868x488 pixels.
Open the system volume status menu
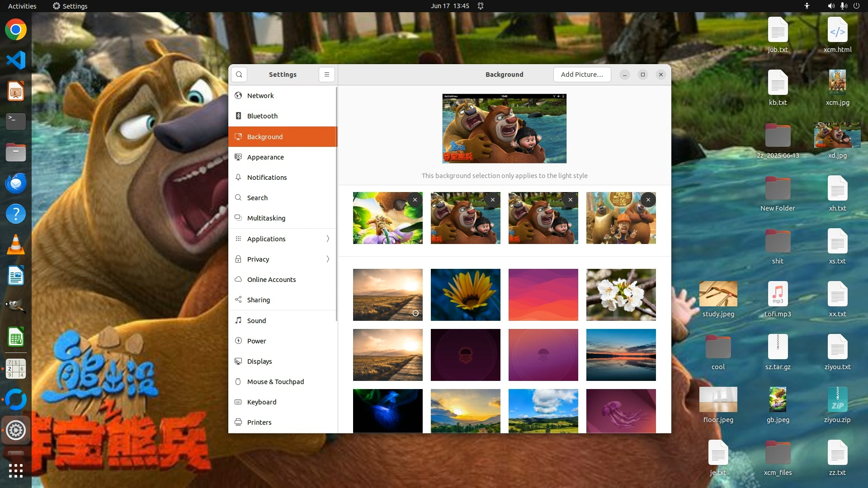(831, 6)
